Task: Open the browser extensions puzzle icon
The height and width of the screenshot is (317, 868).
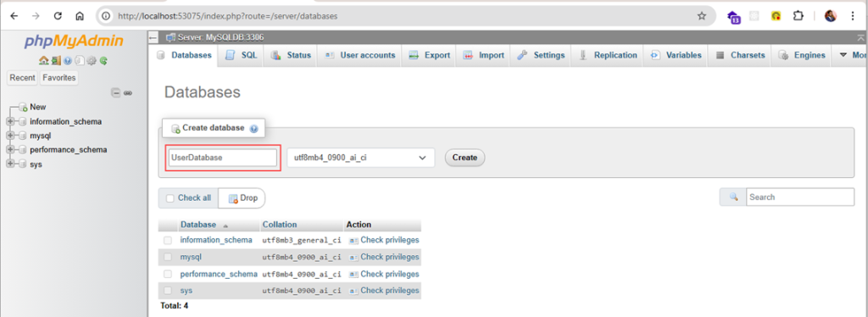Action: 798,16
